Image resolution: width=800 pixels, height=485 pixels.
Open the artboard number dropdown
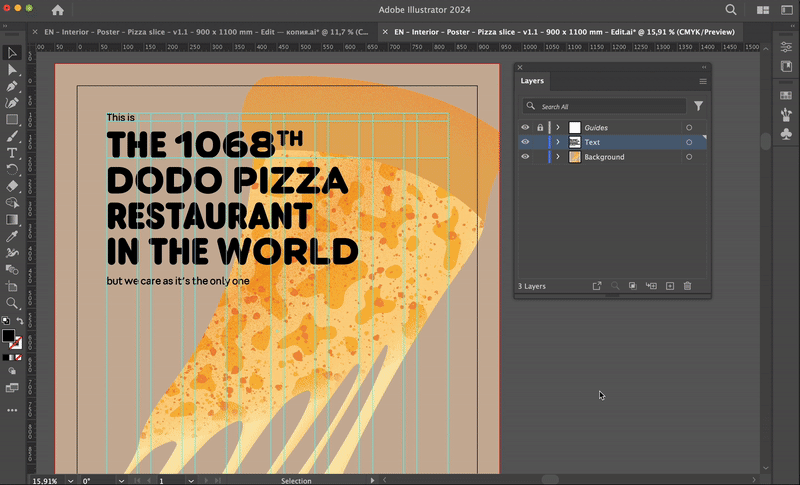(190, 480)
